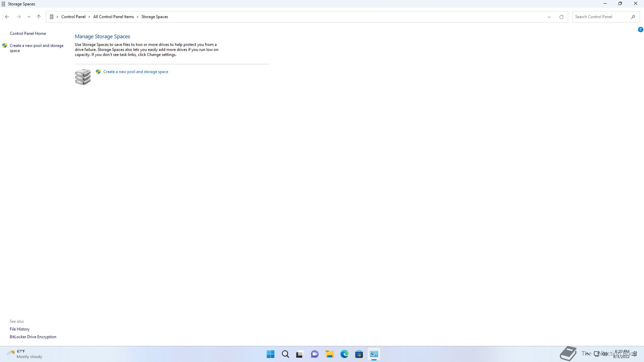The height and width of the screenshot is (362, 644).
Task: Navigate to All Control Panel Items breadcrumb
Action: tap(113, 17)
